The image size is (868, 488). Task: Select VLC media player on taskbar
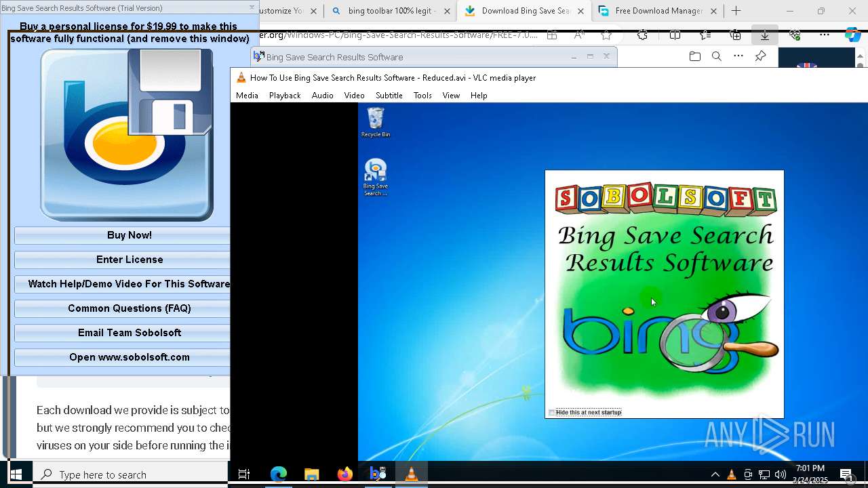click(411, 474)
